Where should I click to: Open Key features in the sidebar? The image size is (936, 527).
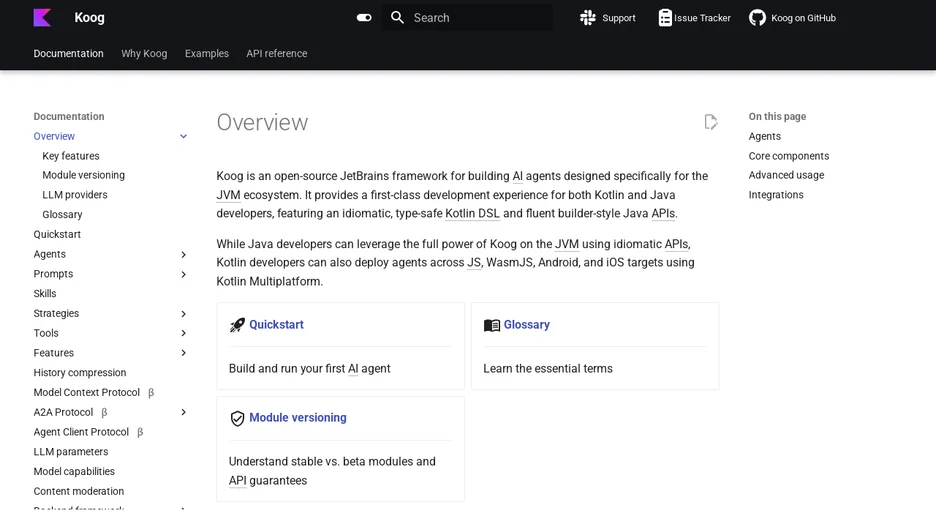(71, 156)
